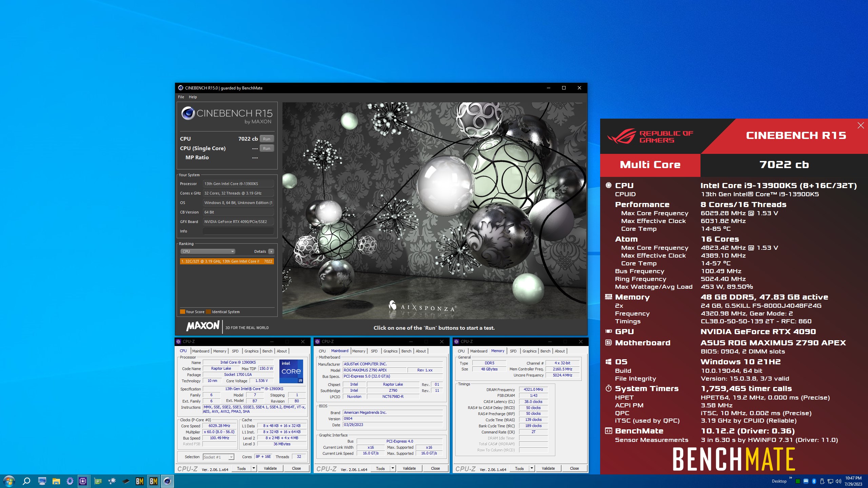Click the Memory icon in the BenchMate panel

point(609,297)
